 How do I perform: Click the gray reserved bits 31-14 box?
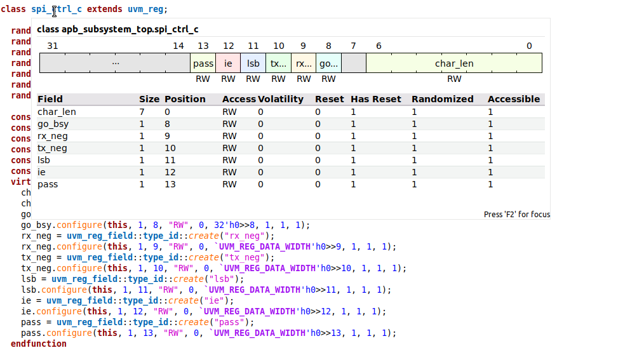click(x=115, y=64)
